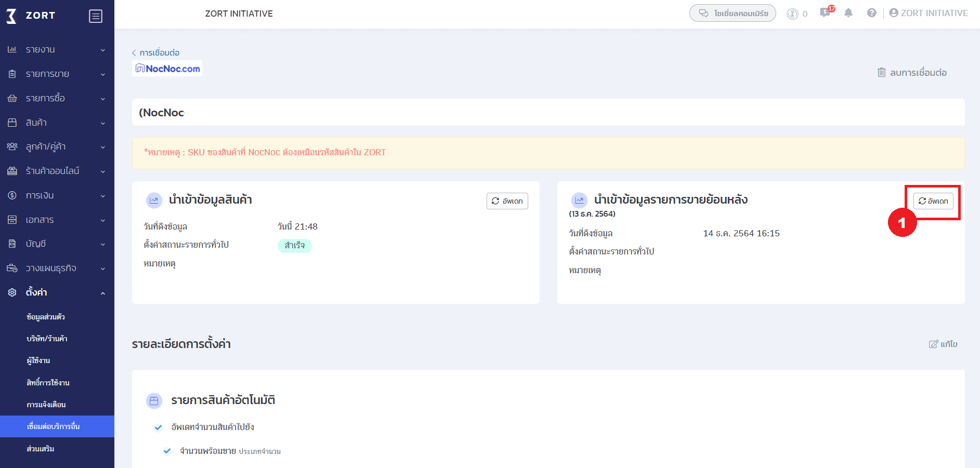
Task: Click the (NocNoc connection name field
Action: click(x=548, y=112)
